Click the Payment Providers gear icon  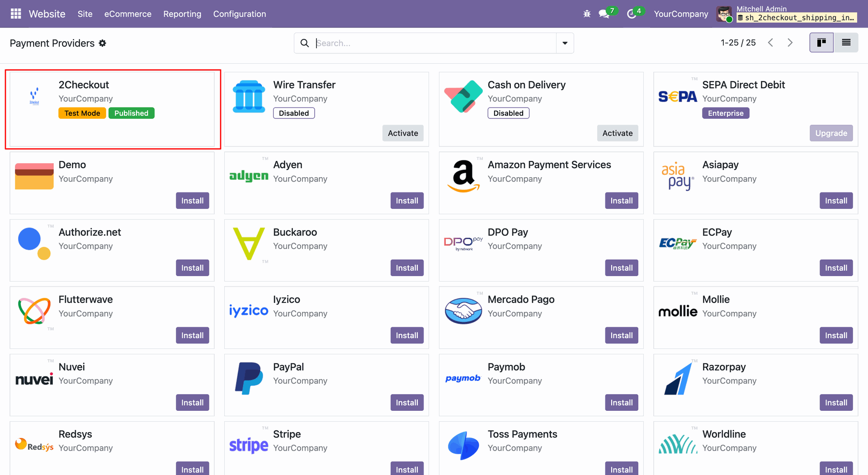[103, 43]
